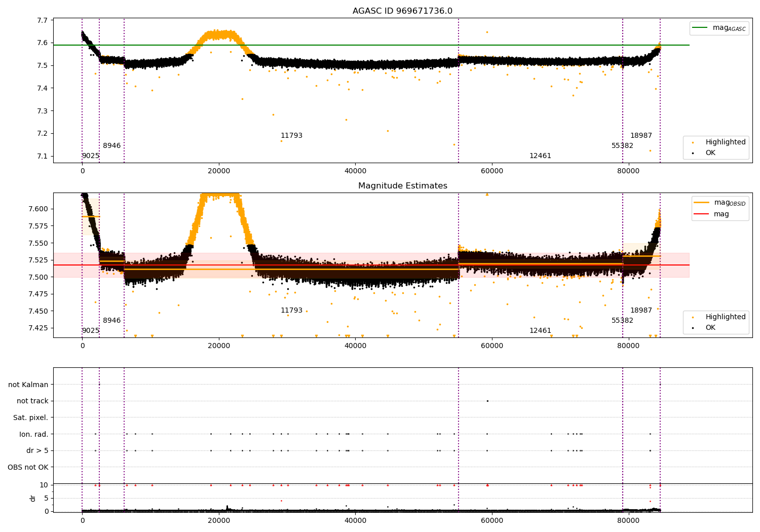
Task: Click obsid label 11793 in AGASC ID plot
Action: tap(291, 135)
